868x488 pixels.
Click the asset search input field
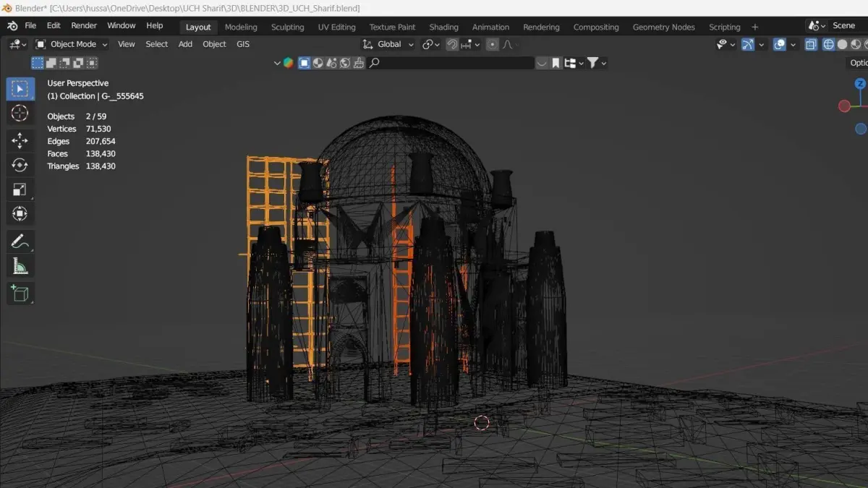click(x=451, y=63)
